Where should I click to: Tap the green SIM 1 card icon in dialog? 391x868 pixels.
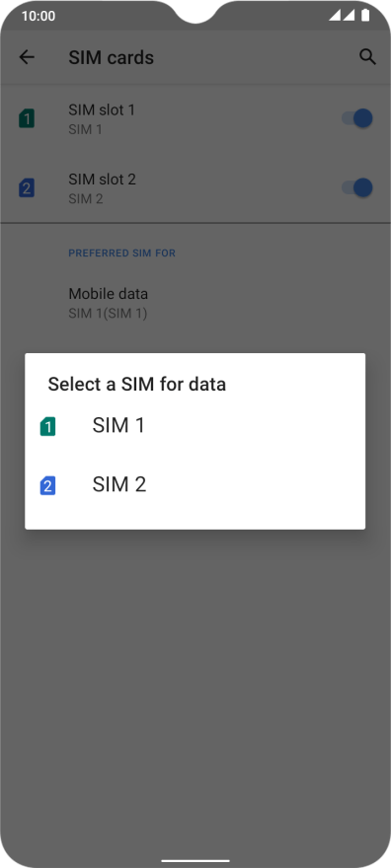pos(47,427)
